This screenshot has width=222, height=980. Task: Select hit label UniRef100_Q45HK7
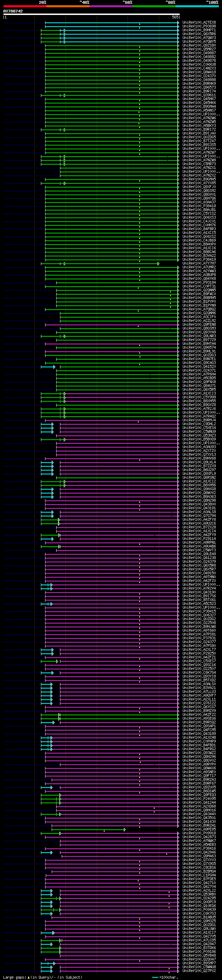tap(199, 99)
